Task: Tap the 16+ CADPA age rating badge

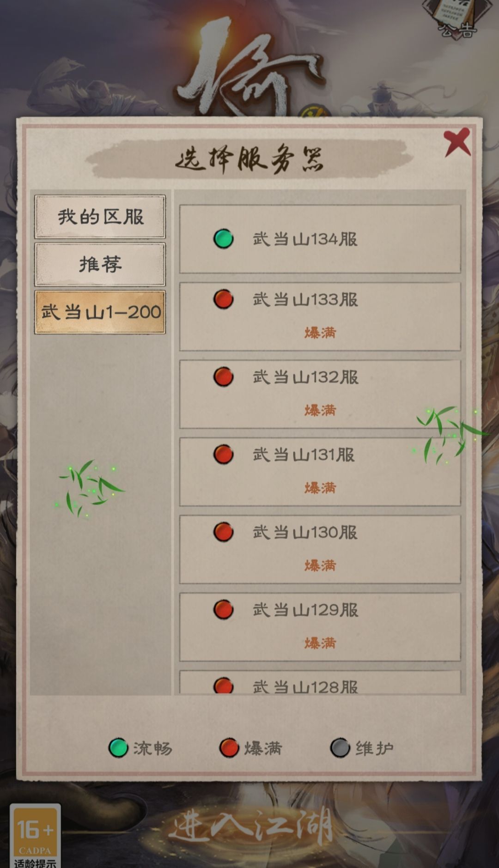Action: (36, 836)
